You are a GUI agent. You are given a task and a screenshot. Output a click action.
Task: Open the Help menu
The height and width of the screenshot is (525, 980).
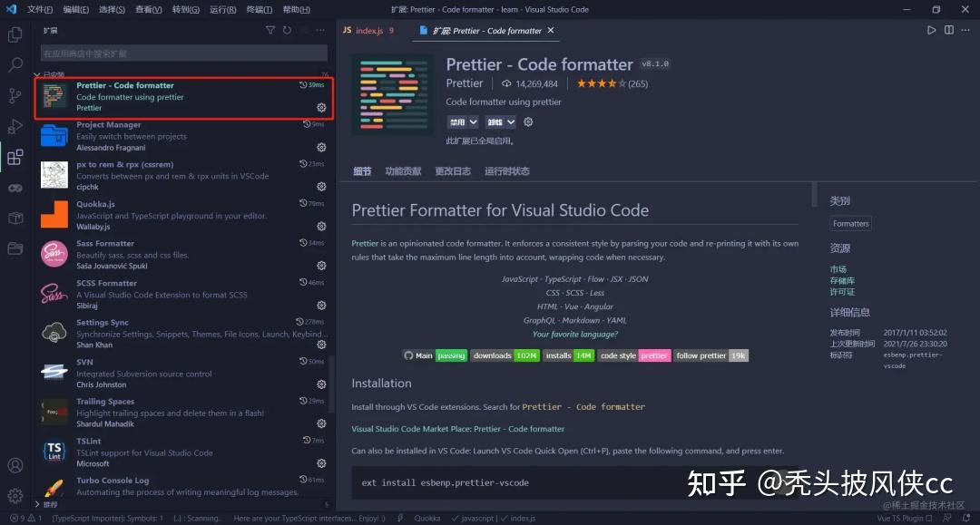click(296, 9)
